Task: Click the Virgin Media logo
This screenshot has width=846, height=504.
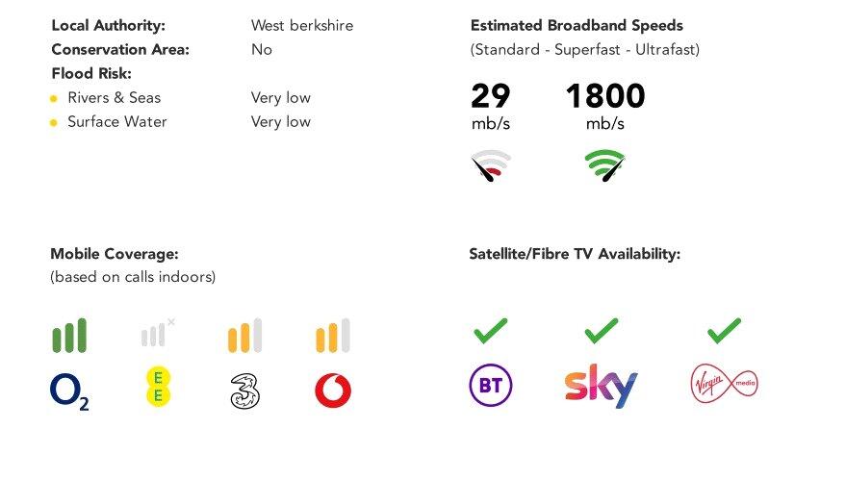Action: pos(724,384)
